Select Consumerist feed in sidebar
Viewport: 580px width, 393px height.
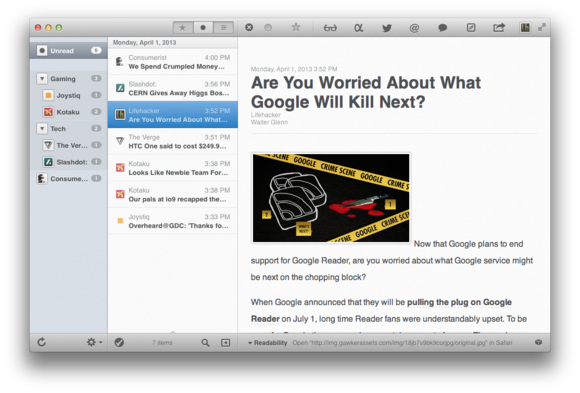69,178
